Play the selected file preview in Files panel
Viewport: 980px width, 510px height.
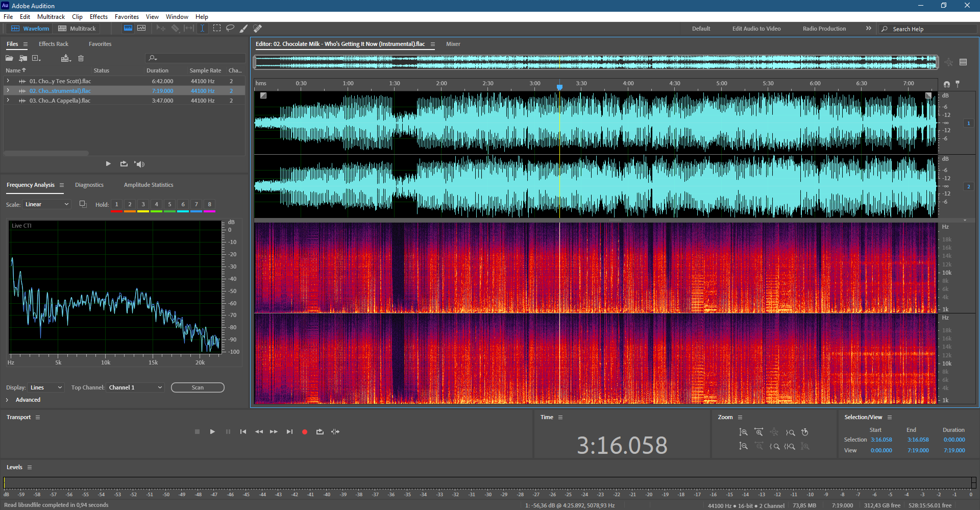[108, 164]
